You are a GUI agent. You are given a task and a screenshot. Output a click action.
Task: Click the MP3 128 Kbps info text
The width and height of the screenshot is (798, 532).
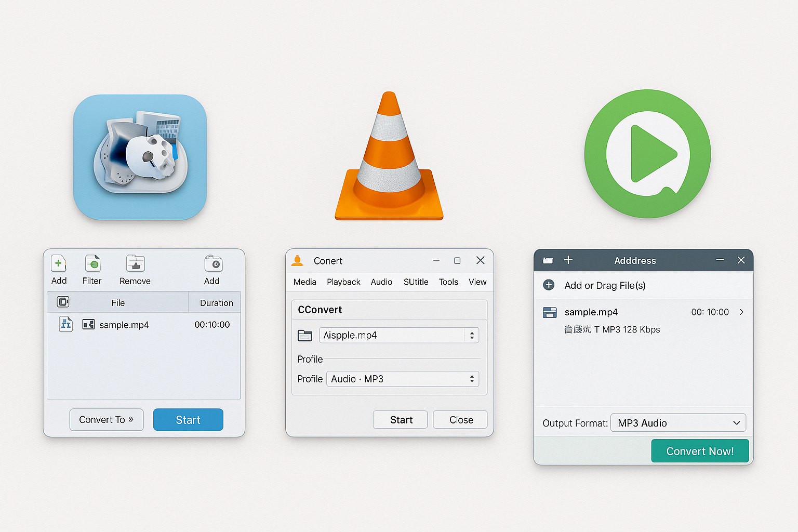(631, 329)
